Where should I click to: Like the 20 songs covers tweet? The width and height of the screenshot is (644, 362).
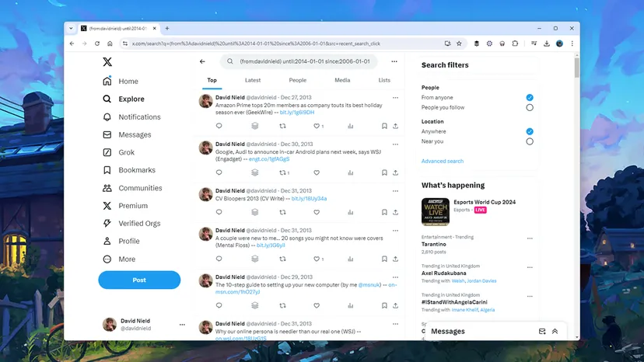point(317,259)
